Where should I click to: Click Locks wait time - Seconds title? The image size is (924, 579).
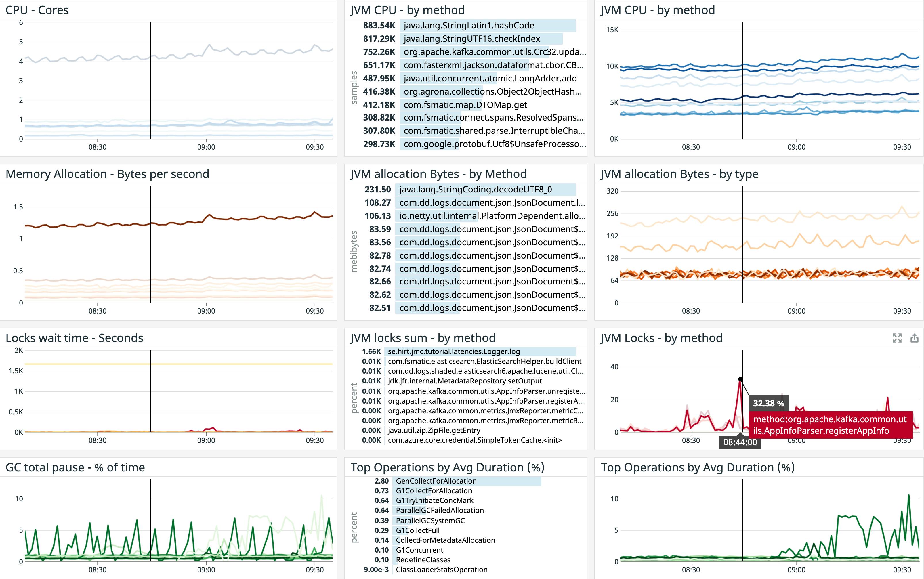pos(74,338)
